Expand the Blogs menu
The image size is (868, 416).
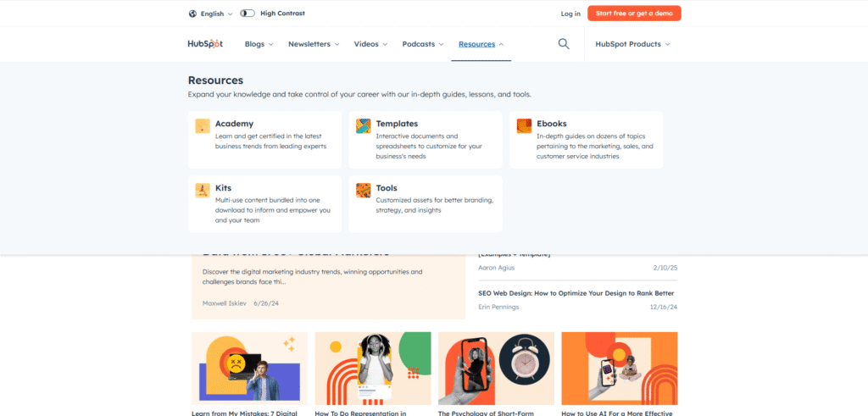pos(259,44)
